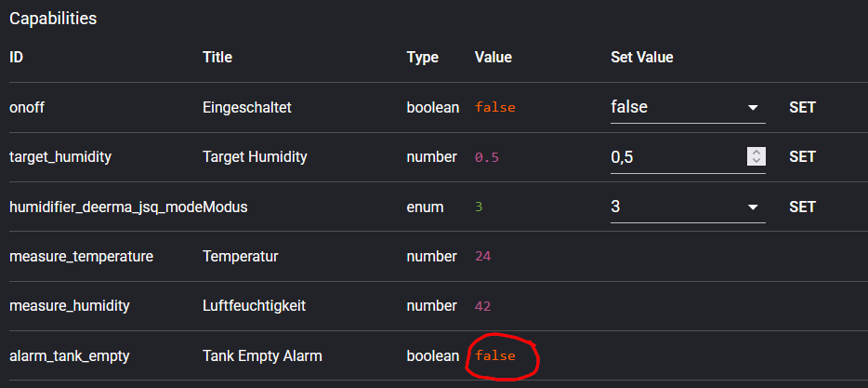Click the measure_humidity value 42
The width and height of the screenshot is (868, 388).
[482, 306]
